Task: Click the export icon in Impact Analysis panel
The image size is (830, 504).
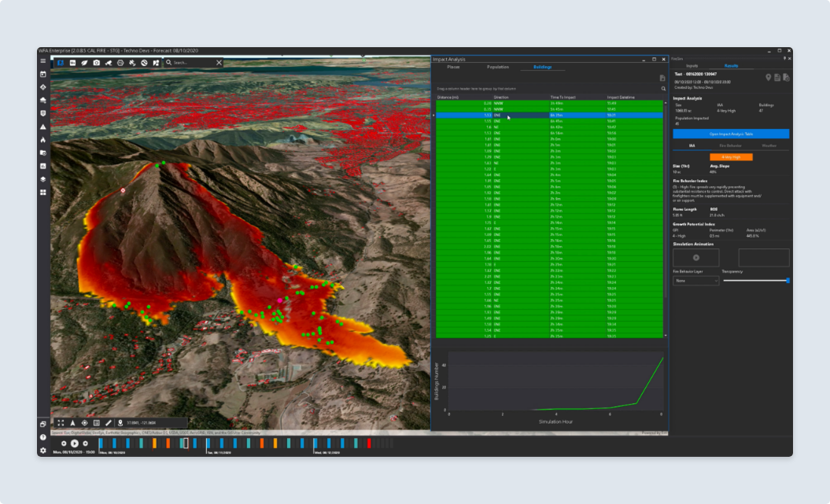Action: coord(662,79)
